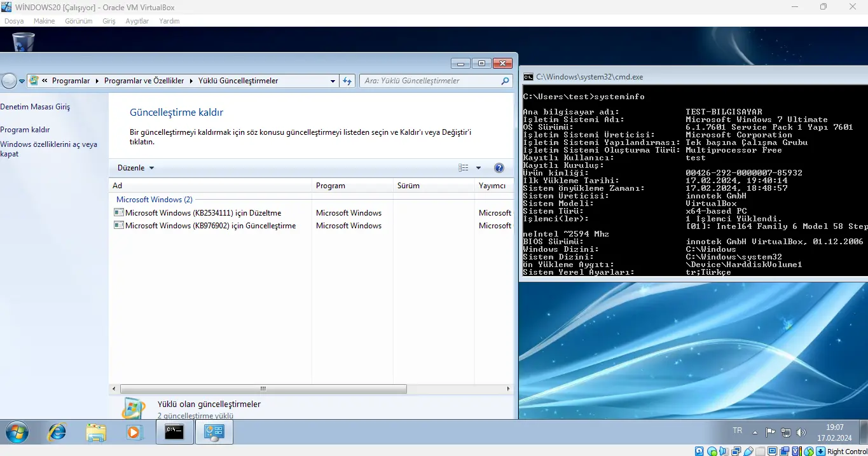The width and height of the screenshot is (868, 456).
Task: Click VirtualBox display status icon
Action: click(x=772, y=451)
